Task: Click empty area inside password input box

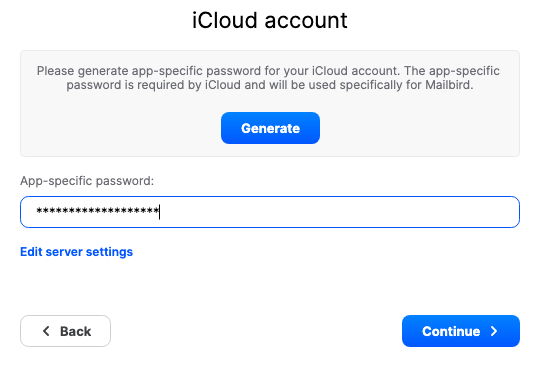Action: [339, 212]
